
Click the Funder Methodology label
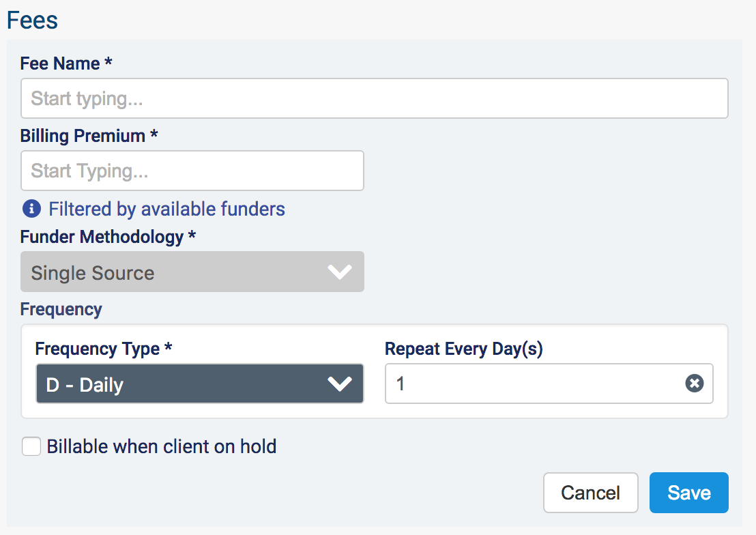(x=108, y=237)
